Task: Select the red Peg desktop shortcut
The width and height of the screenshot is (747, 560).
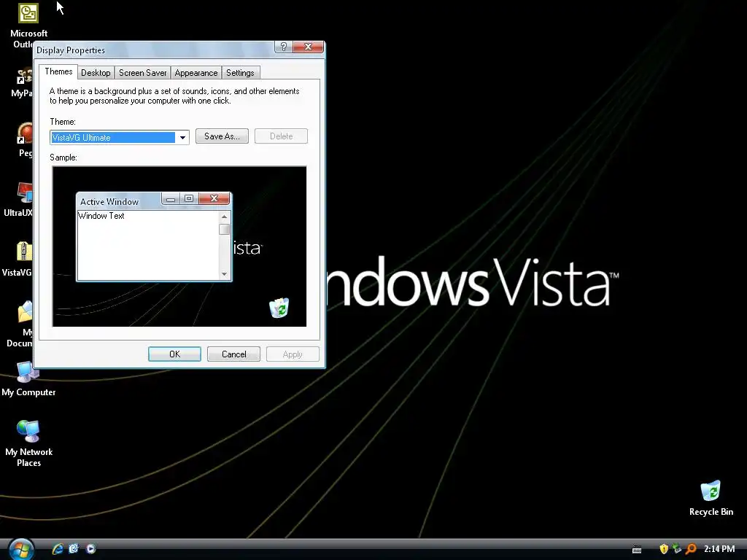Action: (25, 139)
